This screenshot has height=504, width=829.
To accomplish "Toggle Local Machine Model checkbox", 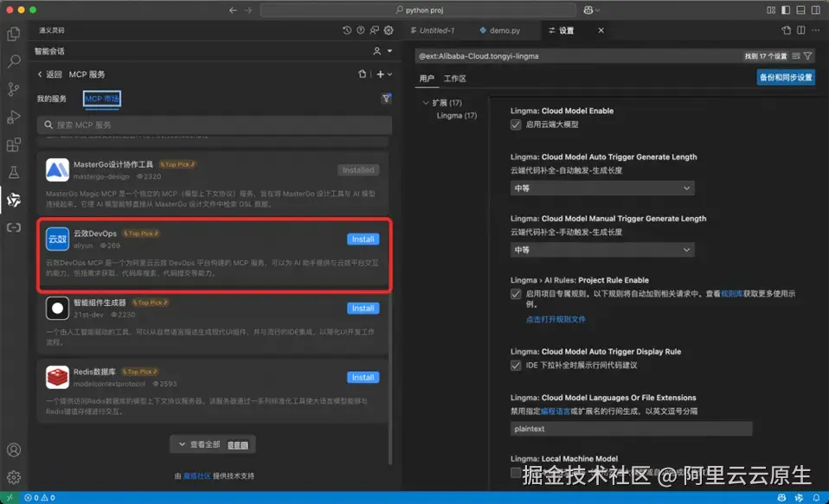I will click(516, 472).
